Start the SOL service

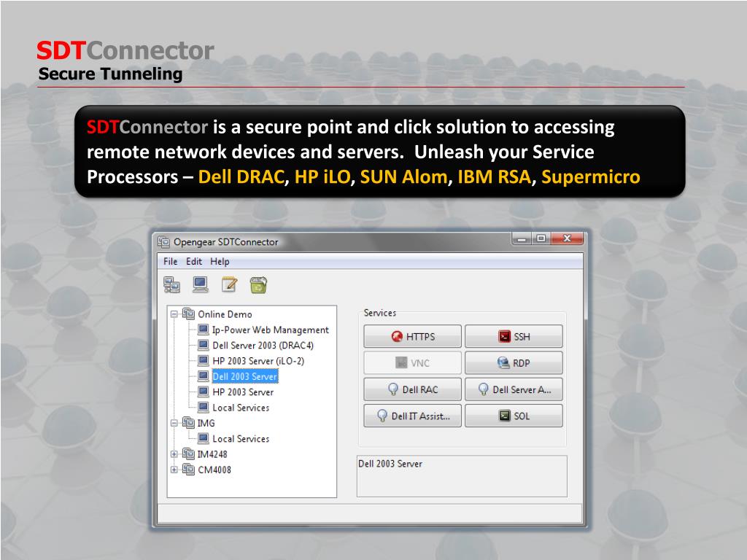coord(514,416)
